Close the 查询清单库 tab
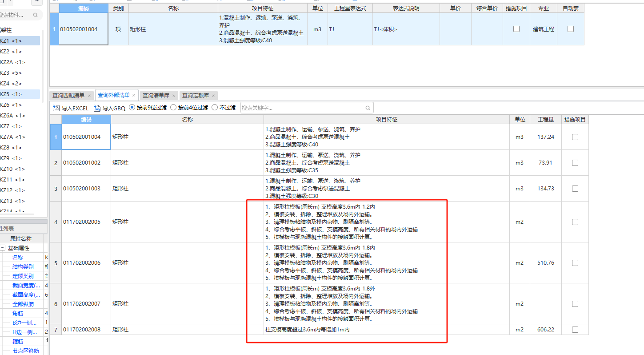 174,96
